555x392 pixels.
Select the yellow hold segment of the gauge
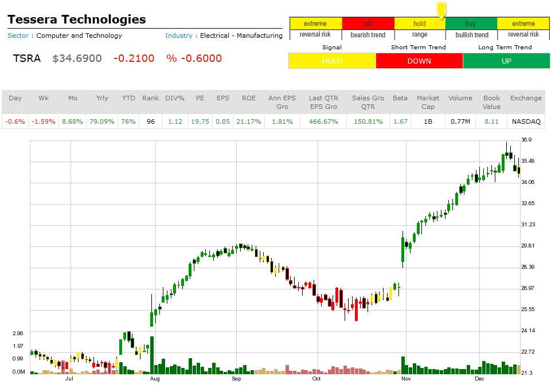coord(420,23)
